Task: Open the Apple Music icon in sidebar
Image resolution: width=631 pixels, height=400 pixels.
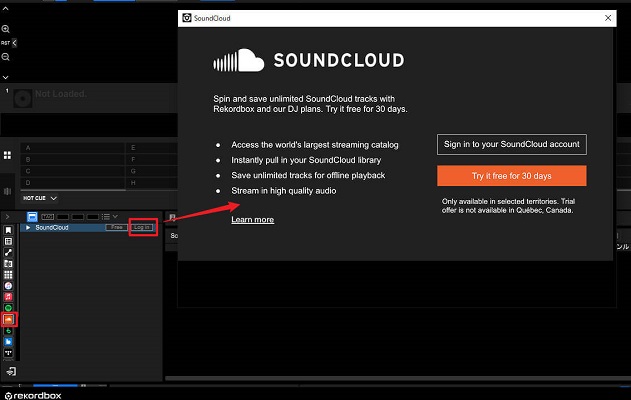Action: tap(8, 297)
